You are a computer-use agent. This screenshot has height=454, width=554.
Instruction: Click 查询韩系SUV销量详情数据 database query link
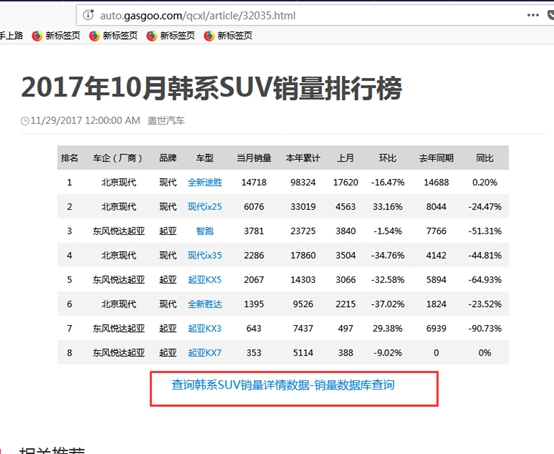(283, 385)
